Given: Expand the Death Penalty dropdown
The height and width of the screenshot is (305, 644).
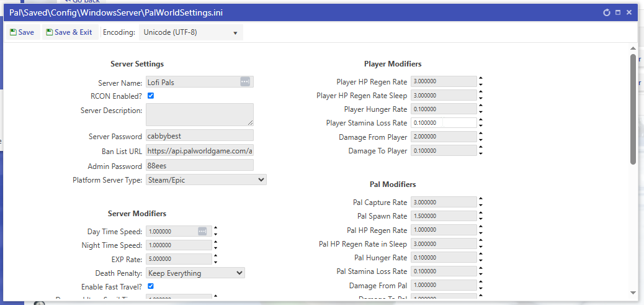Looking at the screenshot, I should [195, 273].
